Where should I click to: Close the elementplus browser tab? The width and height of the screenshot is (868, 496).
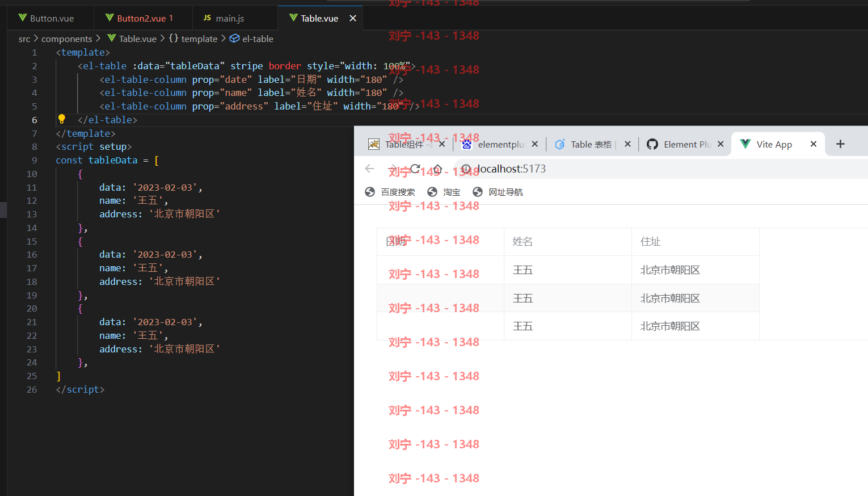[535, 144]
